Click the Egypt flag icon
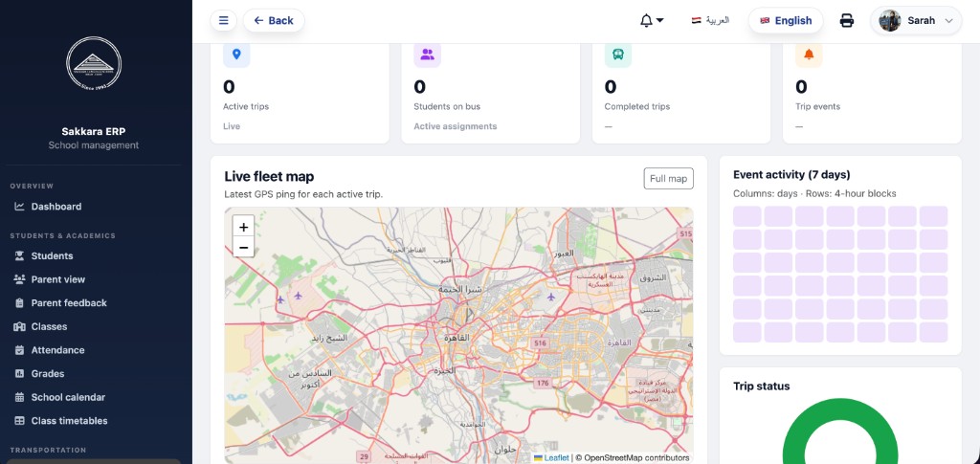980x464 pixels. pyautogui.click(x=697, y=21)
